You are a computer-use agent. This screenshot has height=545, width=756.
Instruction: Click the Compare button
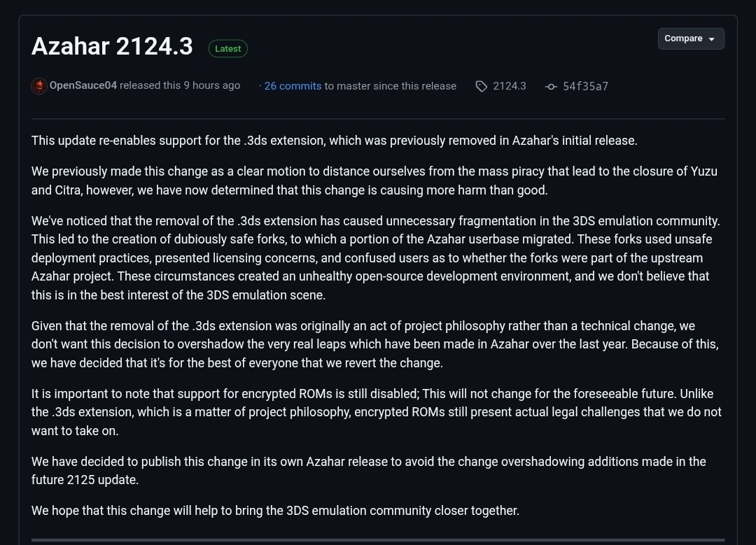click(x=684, y=38)
